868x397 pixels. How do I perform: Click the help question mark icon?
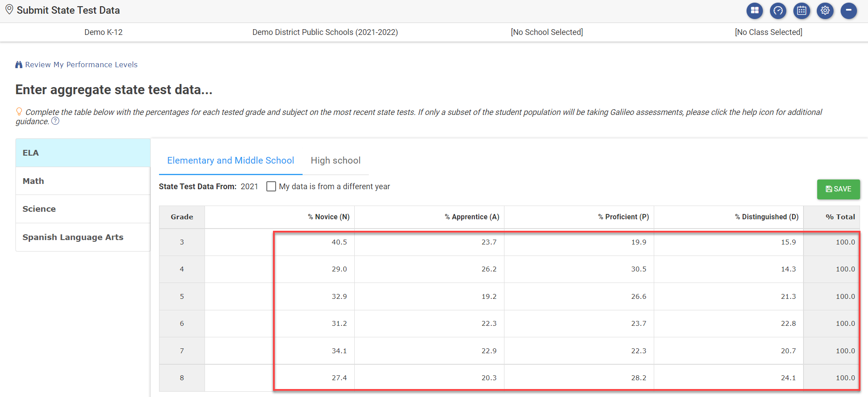coord(55,121)
